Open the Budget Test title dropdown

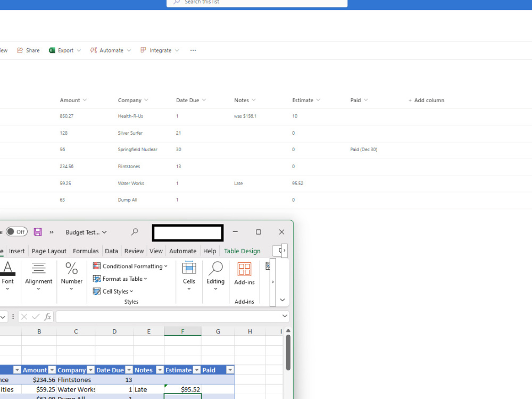pos(85,232)
